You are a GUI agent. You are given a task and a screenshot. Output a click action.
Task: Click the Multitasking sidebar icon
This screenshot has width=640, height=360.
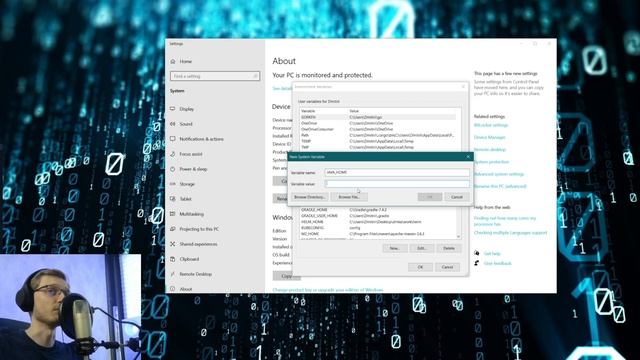click(x=173, y=214)
